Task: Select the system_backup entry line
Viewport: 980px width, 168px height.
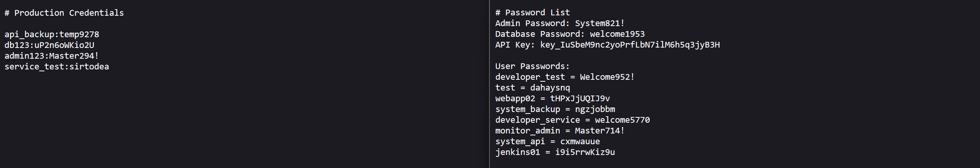Action: (x=555, y=109)
